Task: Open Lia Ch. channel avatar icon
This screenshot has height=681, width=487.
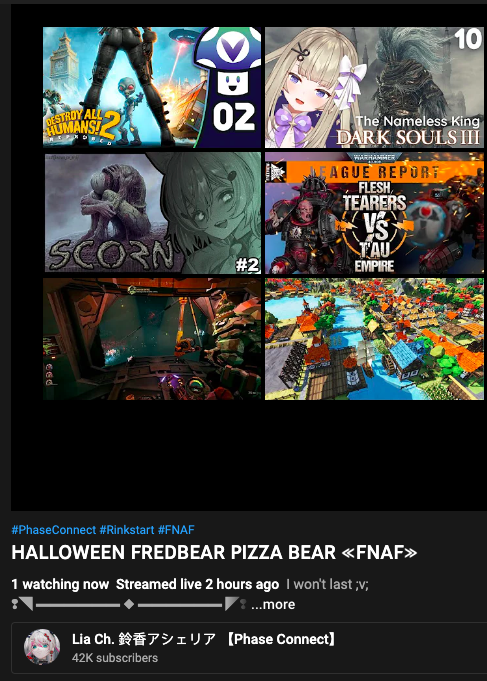Action: tap(42, 647)
